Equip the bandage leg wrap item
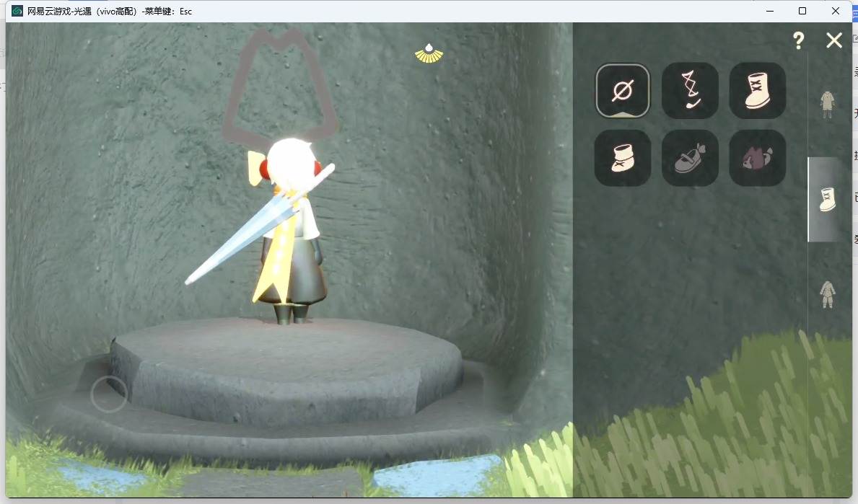 click(x=689, y=91)
